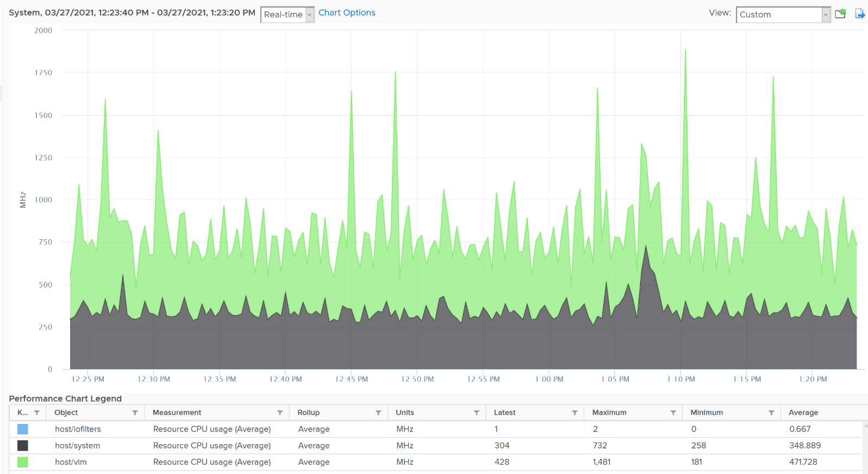Screen dimensions: 868x474
Task: Click the 2000 y-axis label
Action: point(43,30)
